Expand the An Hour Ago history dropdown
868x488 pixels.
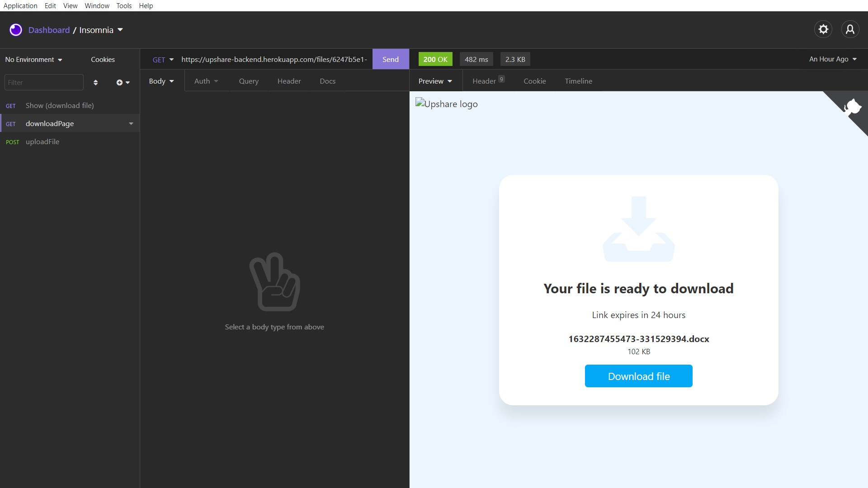[833, 59]
